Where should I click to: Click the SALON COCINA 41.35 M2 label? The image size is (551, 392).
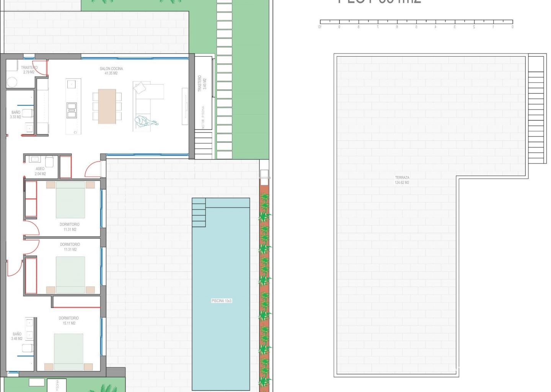pyautogui.click(x=111, y=71)
